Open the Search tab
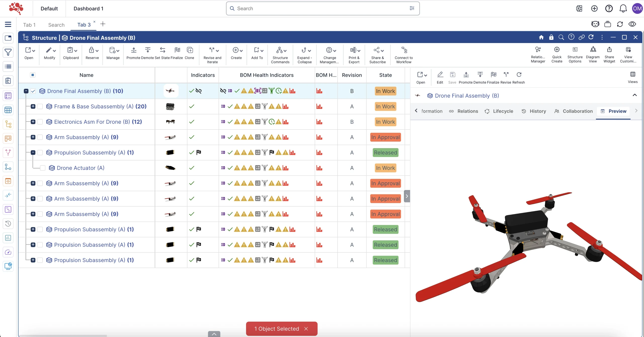This screenshot has width=644, height=337. pos(56,25)
